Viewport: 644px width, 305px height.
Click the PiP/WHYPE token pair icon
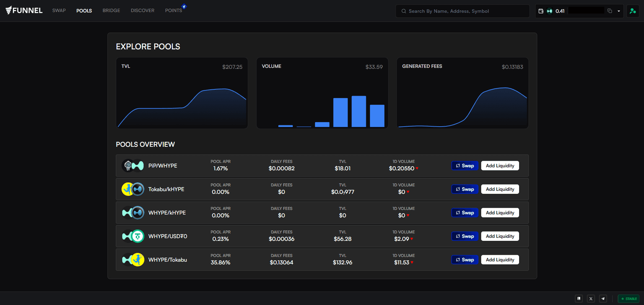pos(132,166)
